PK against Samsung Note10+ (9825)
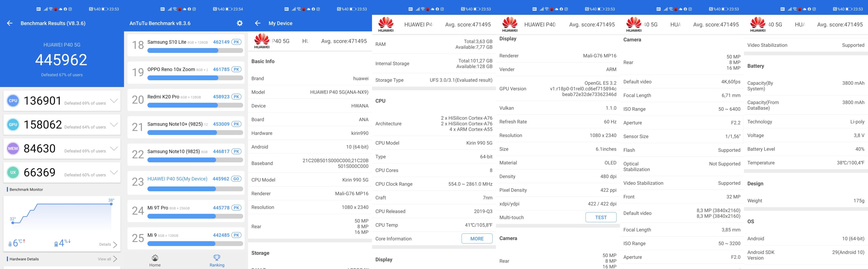Screen dimensions: 868x269 coord(236,124)
